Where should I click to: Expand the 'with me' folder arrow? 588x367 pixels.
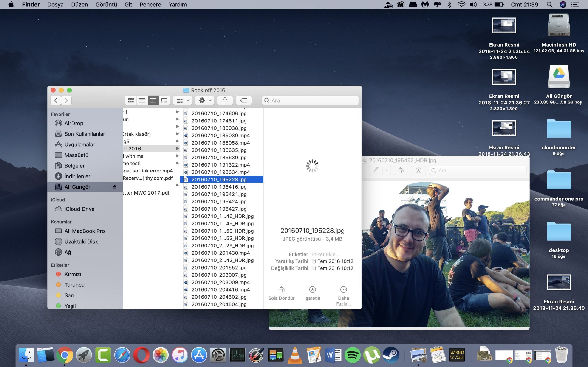point(177,156)
